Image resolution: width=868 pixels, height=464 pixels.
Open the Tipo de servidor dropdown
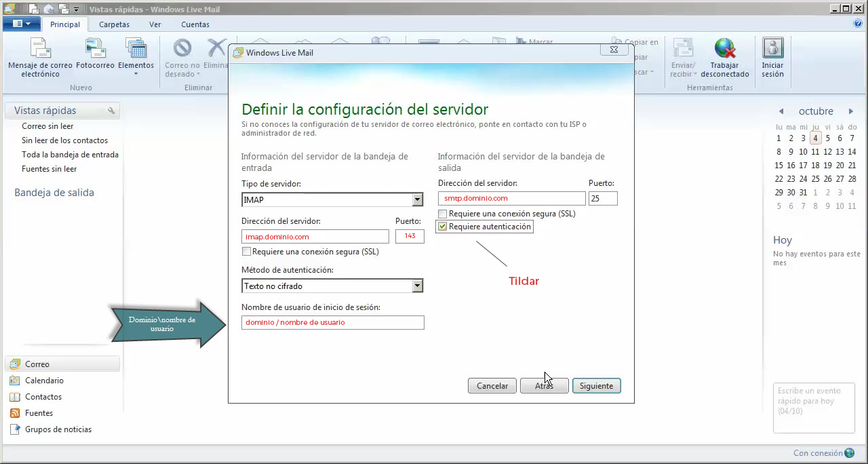418,199
